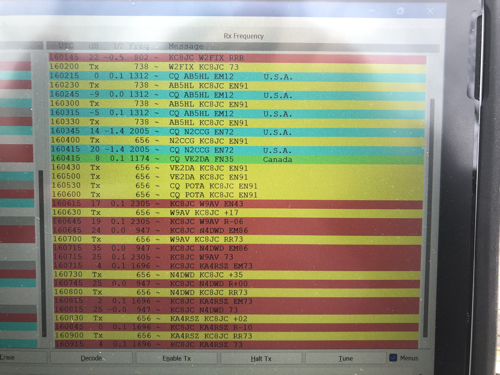Select row KC8JC N4DWD R+00
This screenshot has width=500, height=375.
click(237, 284)
